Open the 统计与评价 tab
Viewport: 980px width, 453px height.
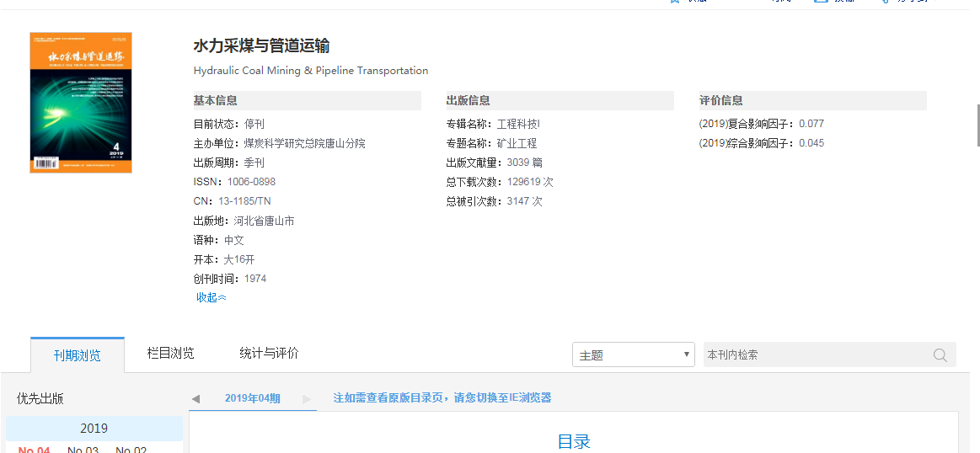coord(269,354)
